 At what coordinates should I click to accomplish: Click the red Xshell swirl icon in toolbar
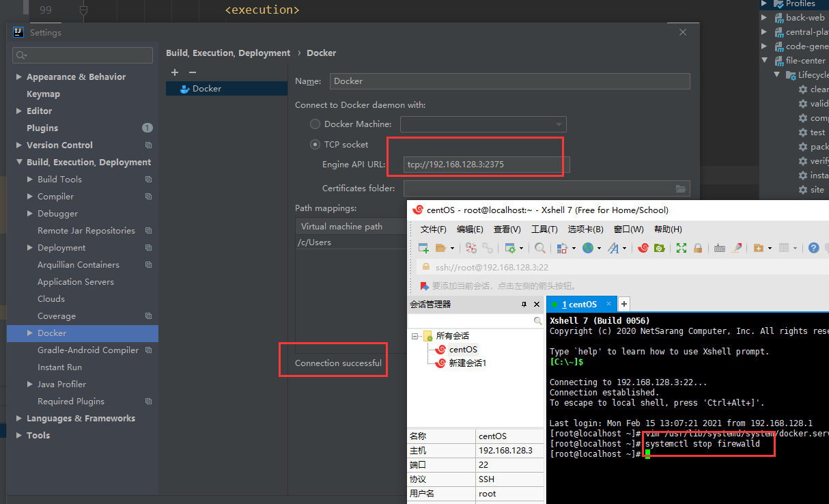pyautogui.click(x=643, y=248)
